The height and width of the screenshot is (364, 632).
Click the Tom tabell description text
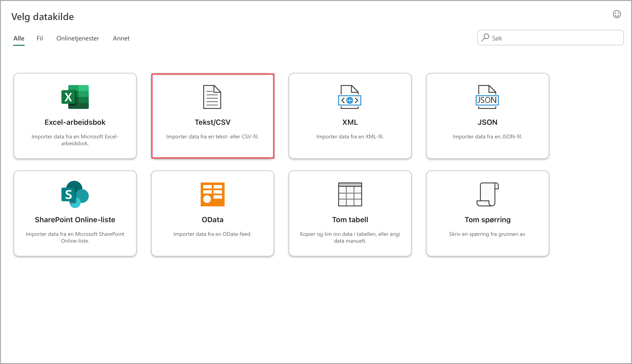click(x=350, y=237)
